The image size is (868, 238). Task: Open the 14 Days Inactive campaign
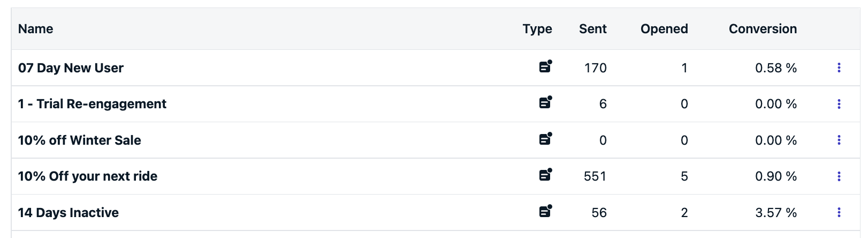click(68, 213)
